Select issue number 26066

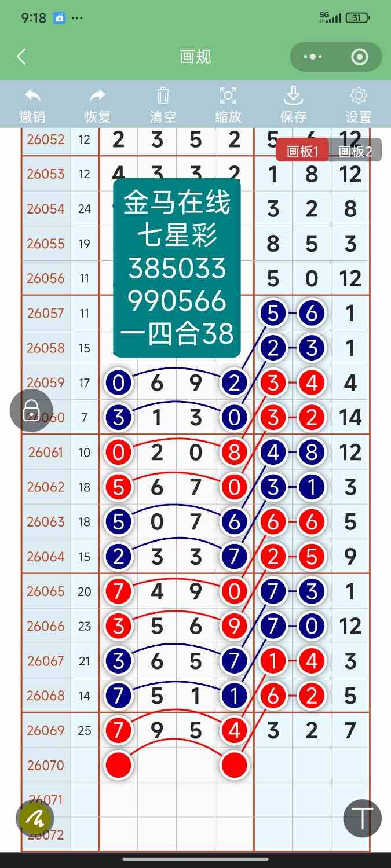click(x=46, y=626)
